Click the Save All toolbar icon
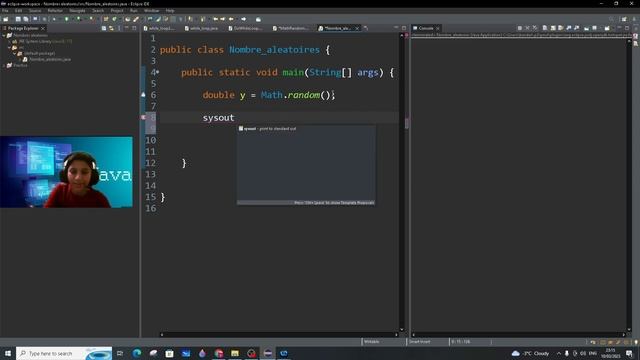The image size is (640, 360). coord(26,19)
